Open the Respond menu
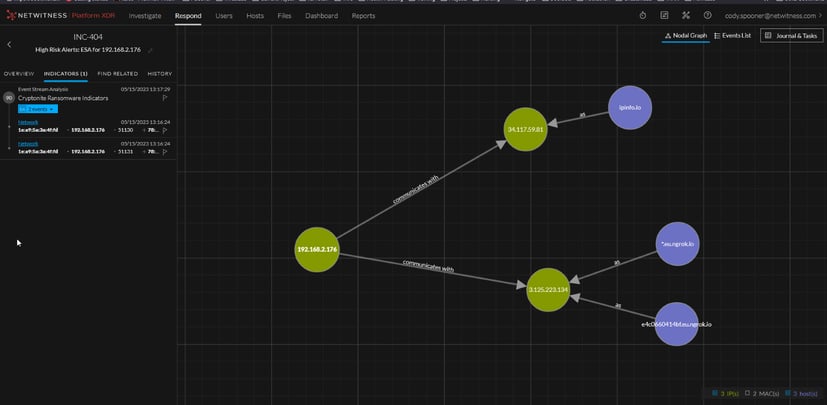 188,16
